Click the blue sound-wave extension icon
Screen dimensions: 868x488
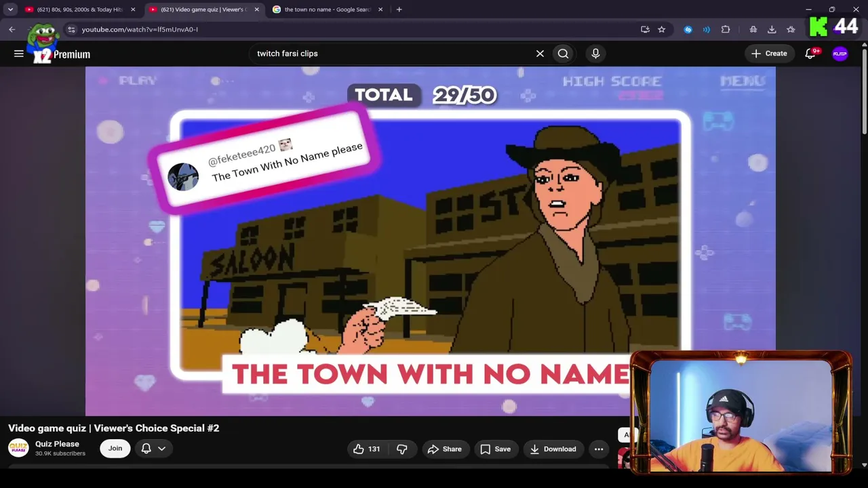pos(707,29)
